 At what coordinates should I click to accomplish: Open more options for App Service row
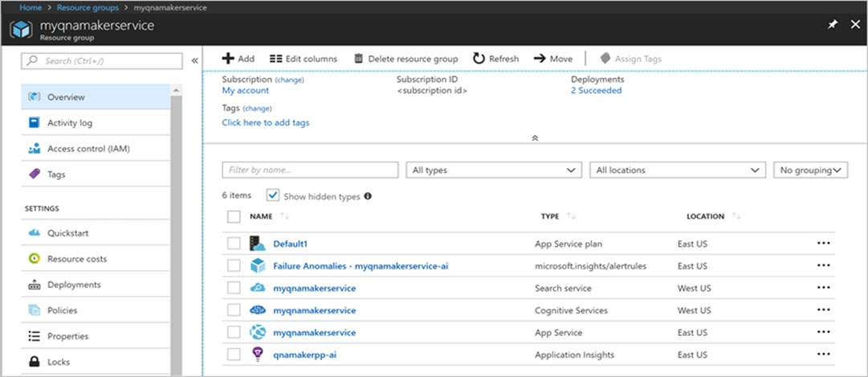tap(823, 332)
